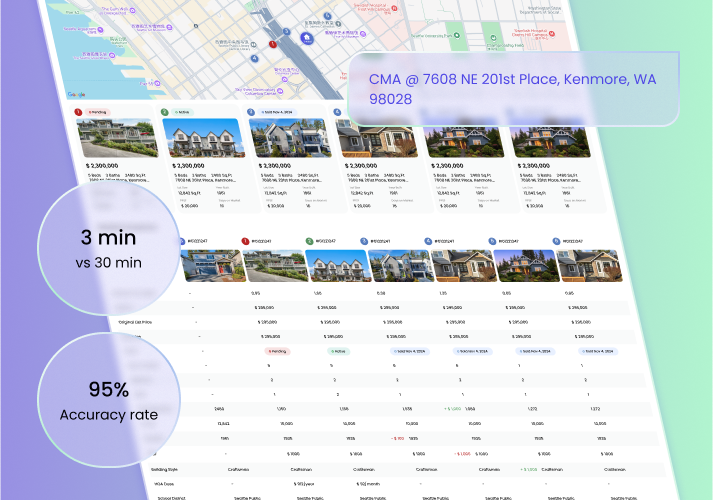The height and width of the screenshot is (500, 713).
Task: Open white townhouses photo on listing card 2
Action: (204, 138)
